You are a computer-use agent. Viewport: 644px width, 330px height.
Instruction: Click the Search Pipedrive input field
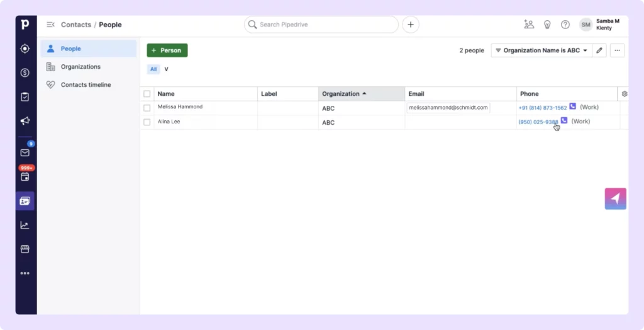pos(321,25)
